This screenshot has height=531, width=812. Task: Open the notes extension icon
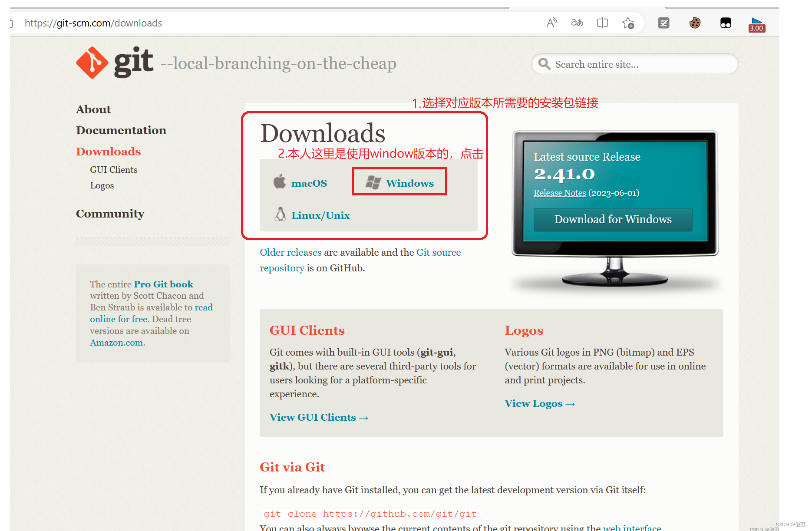[x=663, y=23]
